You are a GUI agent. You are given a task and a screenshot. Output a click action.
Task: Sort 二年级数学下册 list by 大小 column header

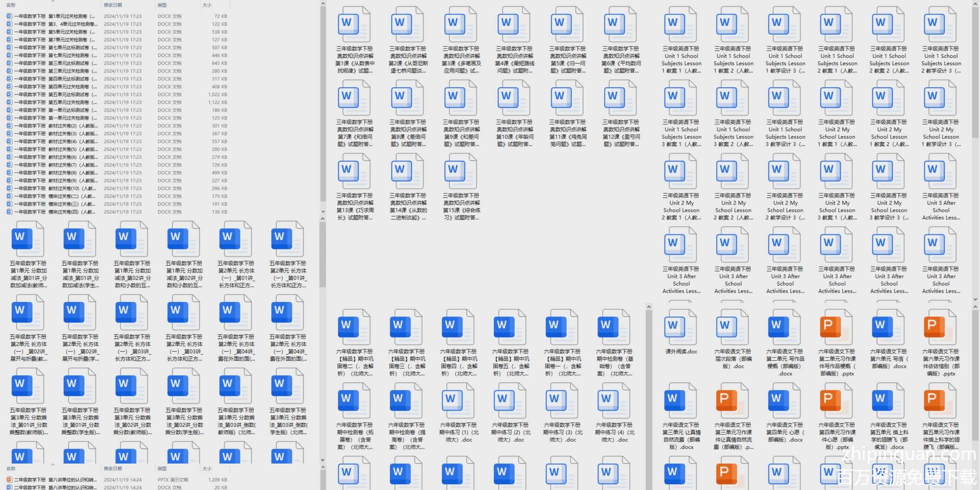[x=207, y=469]
